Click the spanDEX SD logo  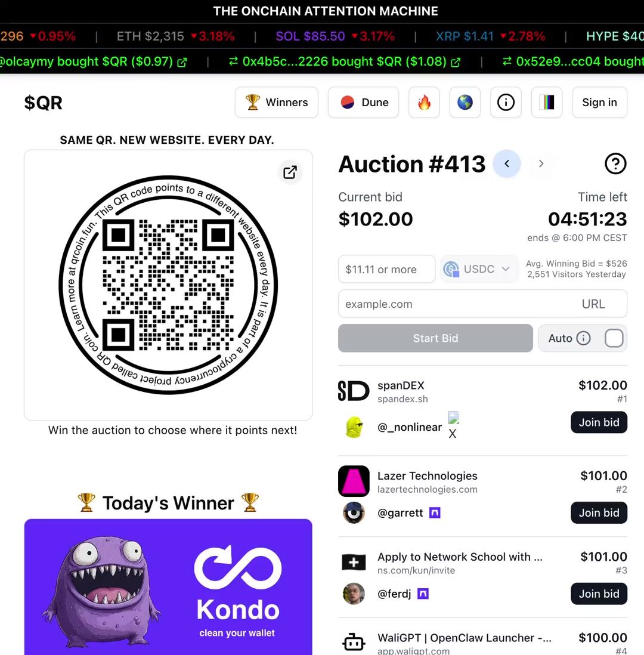click(354, 391)
